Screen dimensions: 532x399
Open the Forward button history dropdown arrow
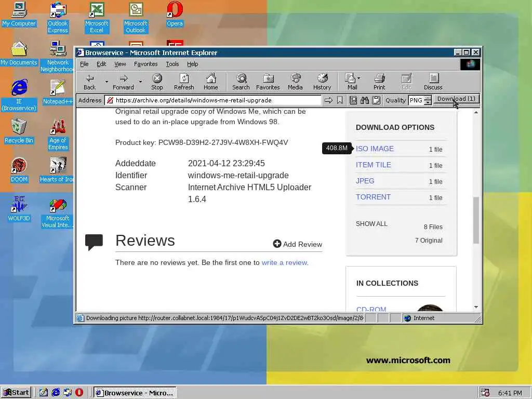coord(140,82)
